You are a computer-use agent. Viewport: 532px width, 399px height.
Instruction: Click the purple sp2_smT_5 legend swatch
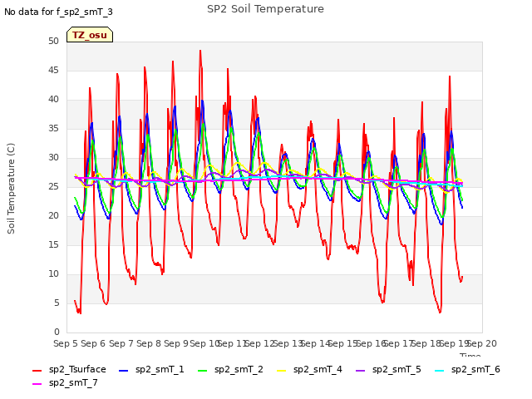point(360,371)
